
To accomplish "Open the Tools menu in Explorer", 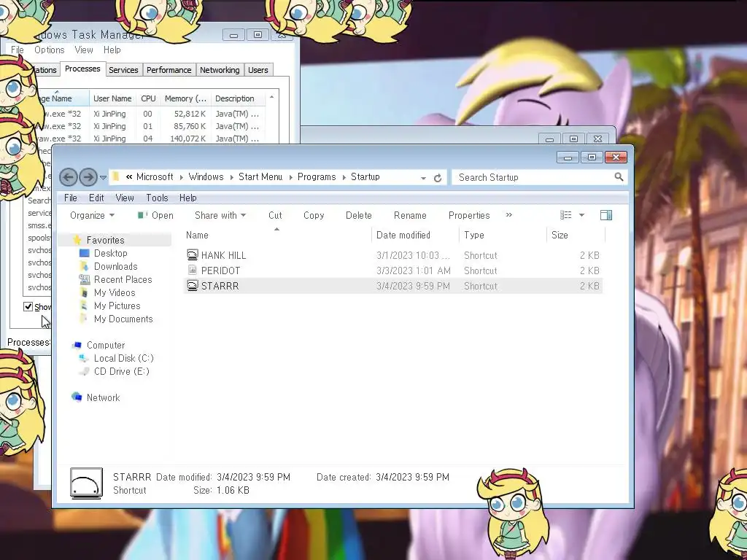I will click(157, 198).
